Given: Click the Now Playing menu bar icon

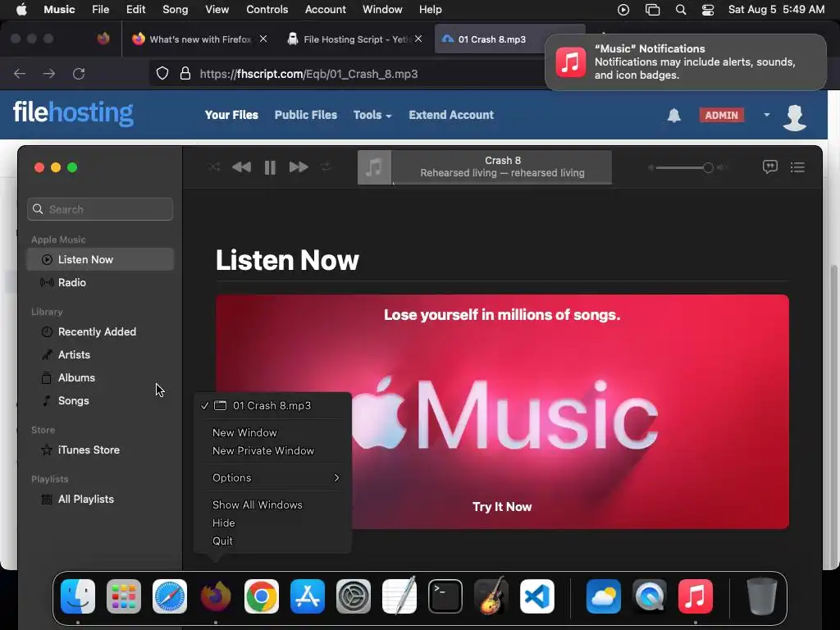Looking at the screenshot, I should pyautogui.click(x=623, y=10).
